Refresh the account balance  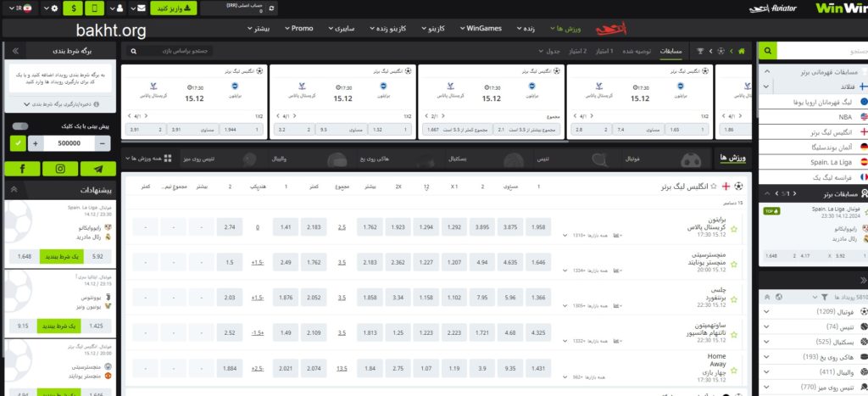[x=270, y=8]
